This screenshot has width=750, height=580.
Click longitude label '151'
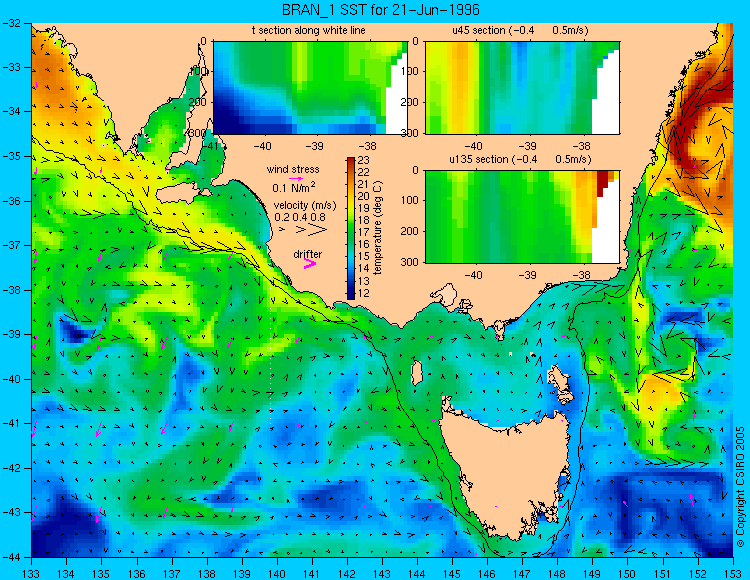click(x=662, y=574)
